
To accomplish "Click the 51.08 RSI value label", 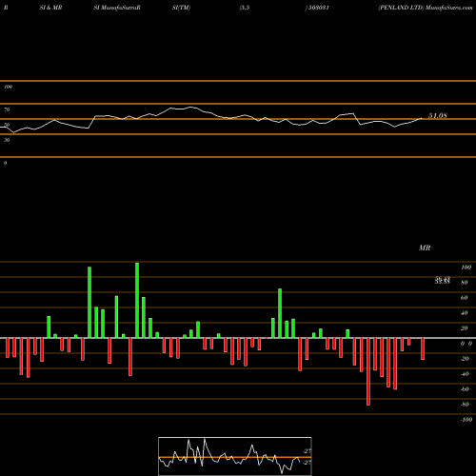I will 438,116.
